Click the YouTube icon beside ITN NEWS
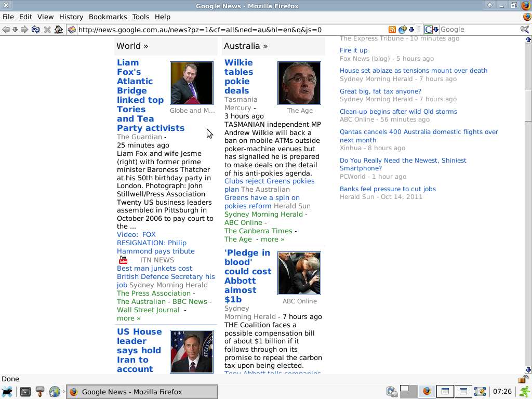Screen dimensions: 532x399 pos(123,260)
